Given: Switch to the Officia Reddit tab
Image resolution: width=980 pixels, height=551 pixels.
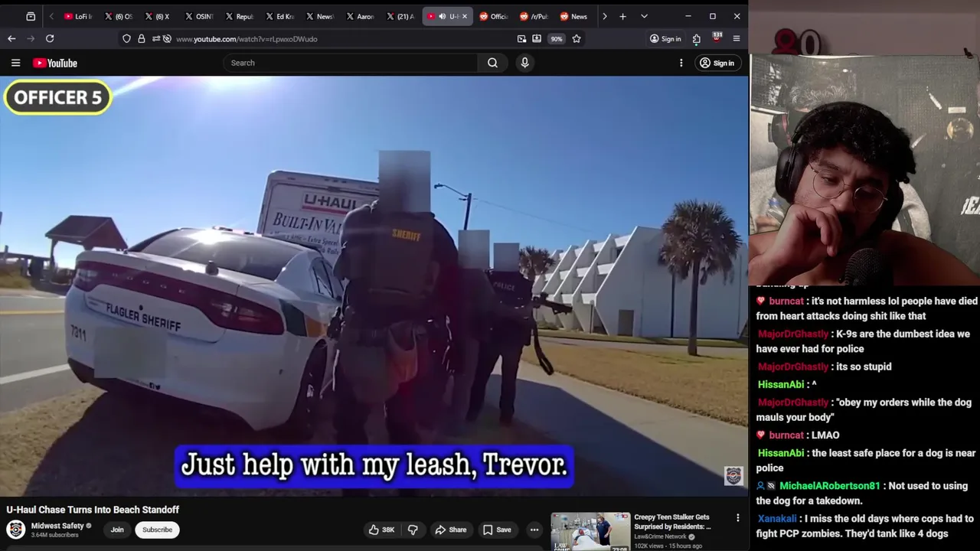Looking at the screenshot, I should point(494,16).
